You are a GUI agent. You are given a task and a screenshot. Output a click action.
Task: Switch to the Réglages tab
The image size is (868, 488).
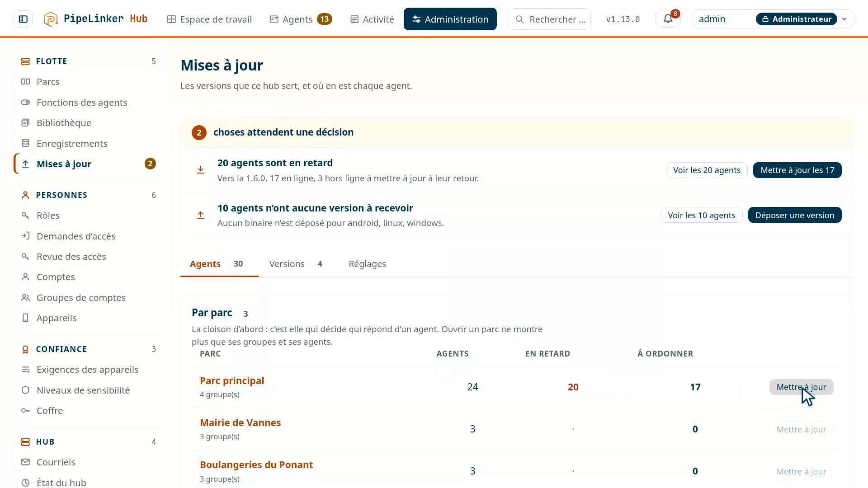coord(367,264)
